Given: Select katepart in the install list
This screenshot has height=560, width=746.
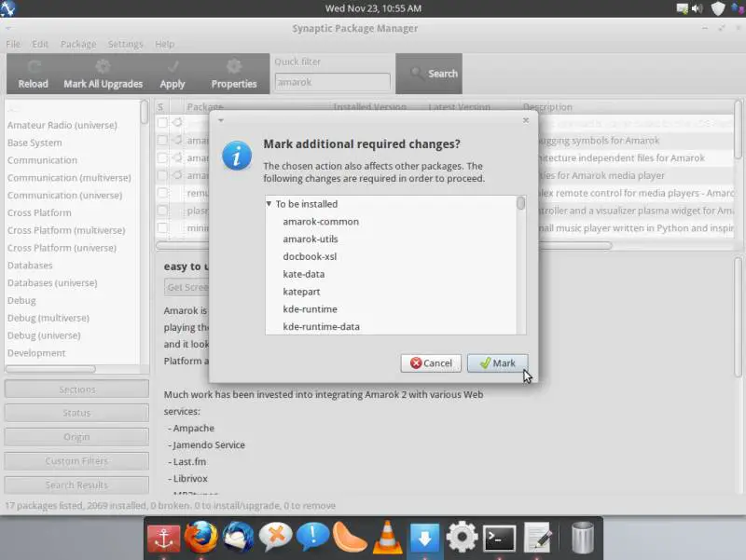Looking at the screenshot, I should coord(301,292).
